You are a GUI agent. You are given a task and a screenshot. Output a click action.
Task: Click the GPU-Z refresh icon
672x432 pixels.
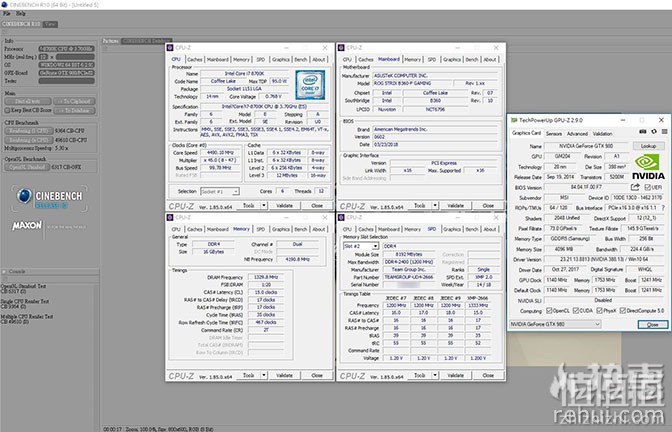click(654, 132)
